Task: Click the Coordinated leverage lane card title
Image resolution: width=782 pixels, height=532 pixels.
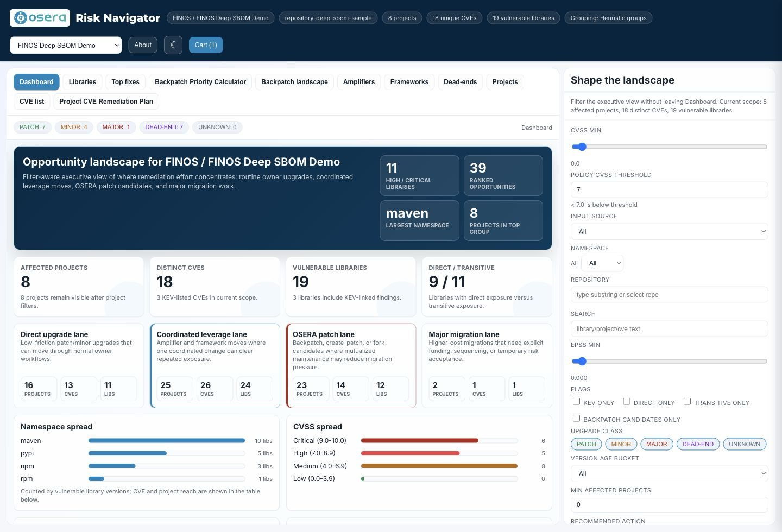Action: (x=201, y=334)
